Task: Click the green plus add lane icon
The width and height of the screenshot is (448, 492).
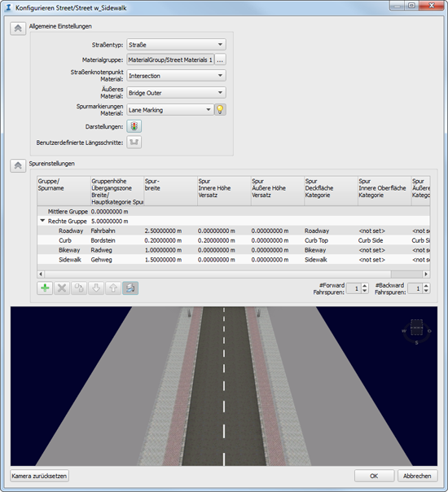Action: [x=45, y=288]
